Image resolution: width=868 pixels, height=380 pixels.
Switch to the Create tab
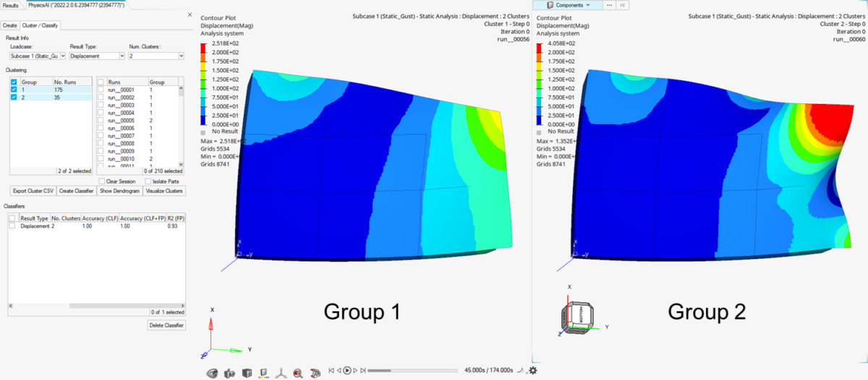9,25
